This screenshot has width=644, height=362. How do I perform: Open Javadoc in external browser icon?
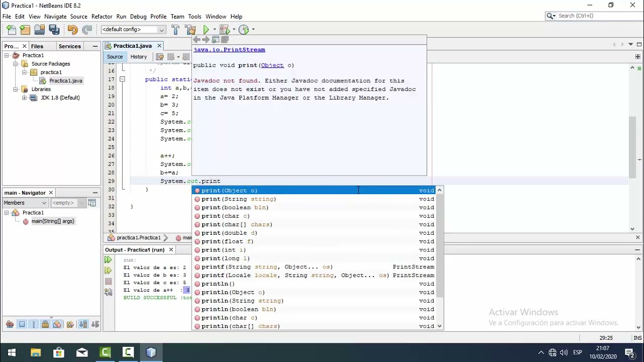[215, 40]
